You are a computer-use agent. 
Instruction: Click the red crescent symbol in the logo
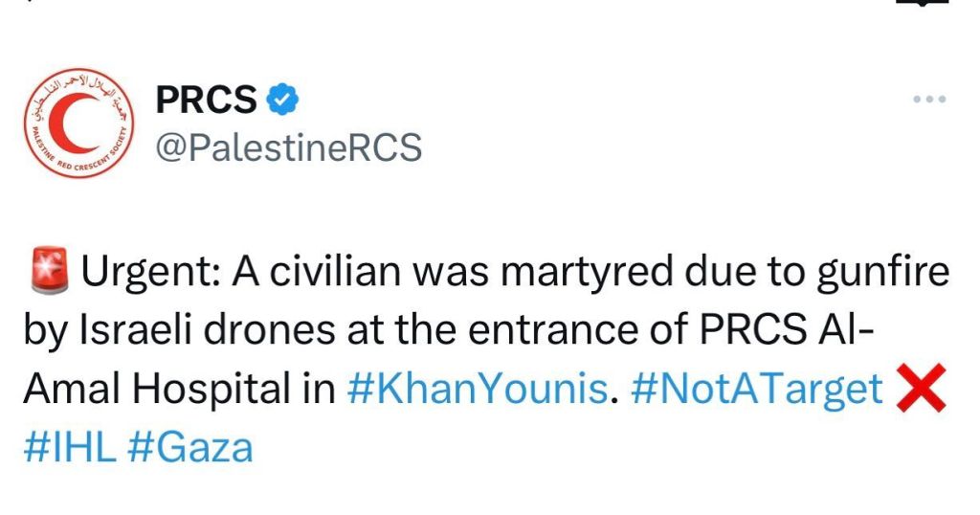tap(73, 123)
